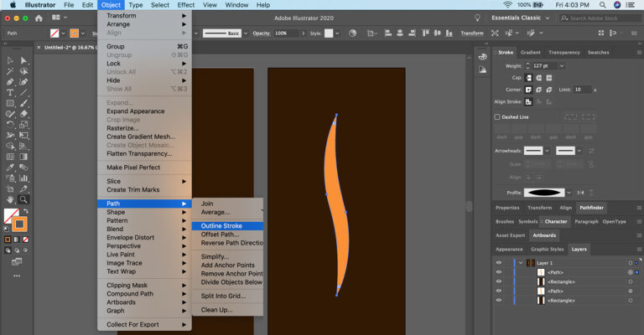Choose the Lasso tool
This screenshot has width=644, height=335.
(23, 71)
